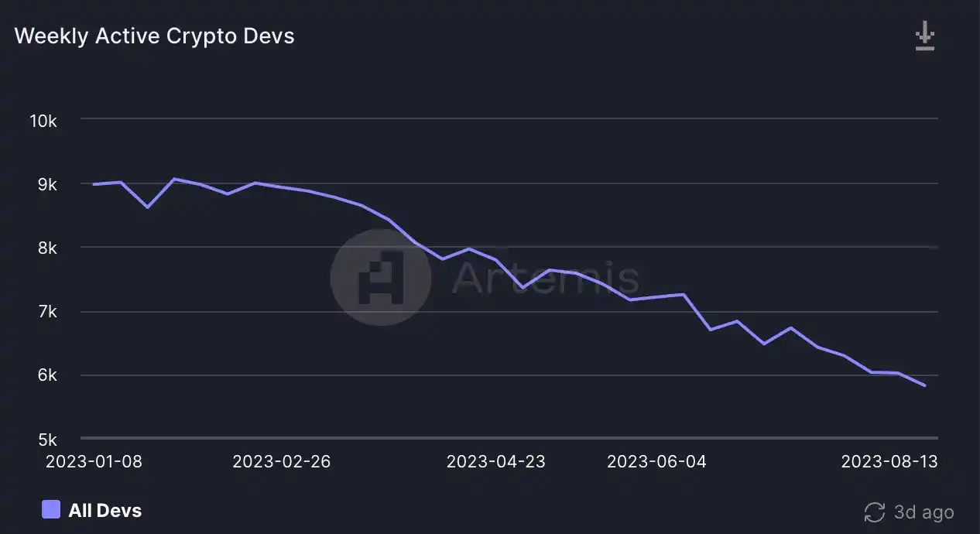Click the 7k y-axis label
This screenshot has width=980, height=534.
(x=46, y=312)
